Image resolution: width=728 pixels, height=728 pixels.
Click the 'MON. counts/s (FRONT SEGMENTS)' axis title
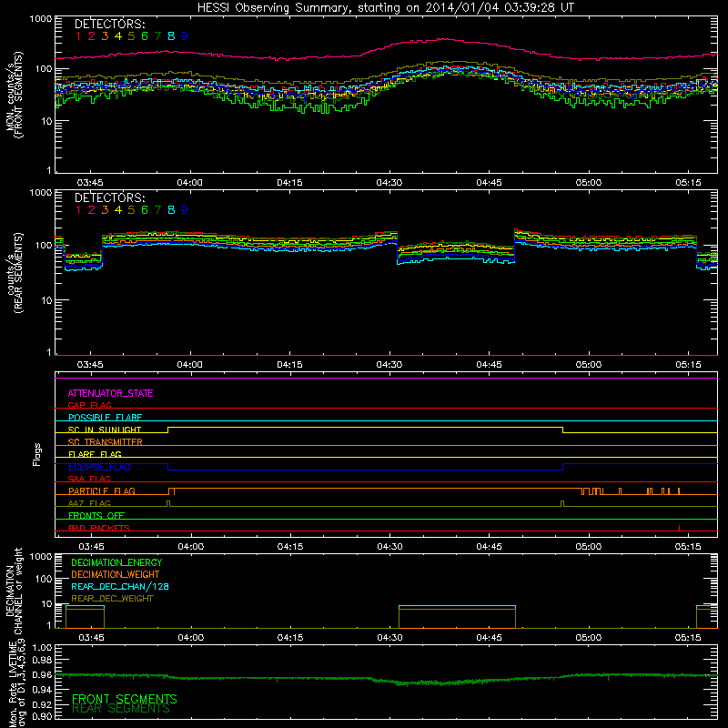pyautogui.click(x=14, y=95)
